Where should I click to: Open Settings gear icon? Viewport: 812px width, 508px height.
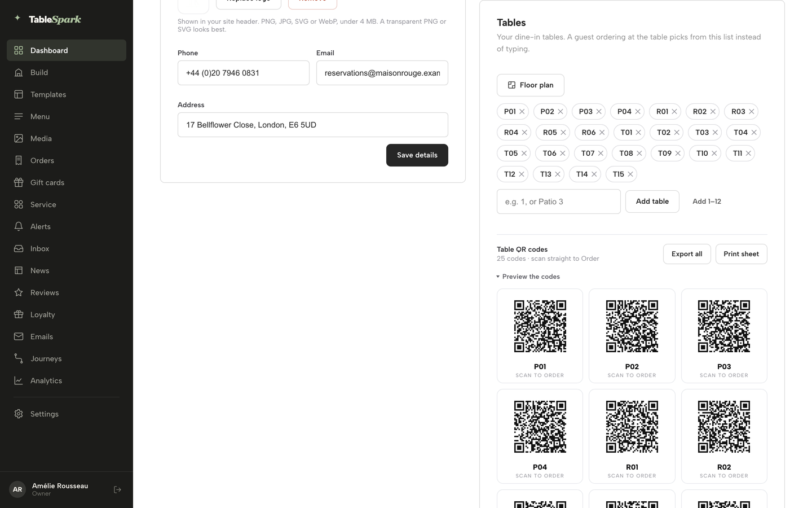[x=19, y=414]
